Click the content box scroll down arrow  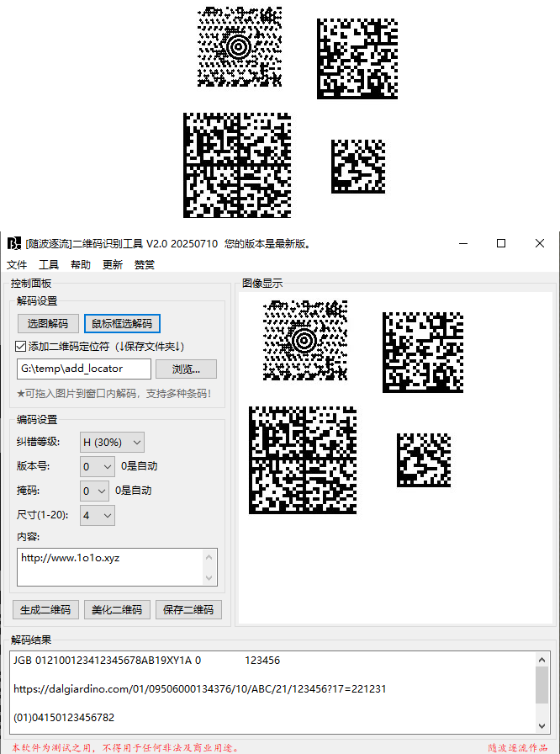209,577
